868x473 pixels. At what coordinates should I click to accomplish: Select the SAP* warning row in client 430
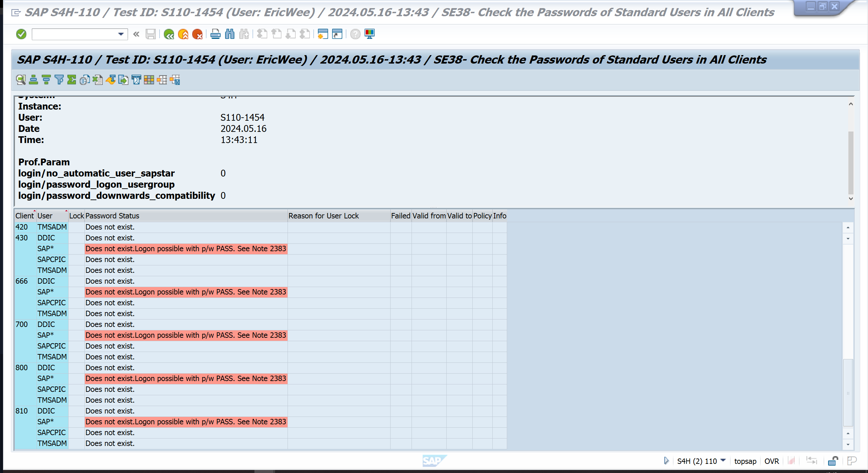185,249
